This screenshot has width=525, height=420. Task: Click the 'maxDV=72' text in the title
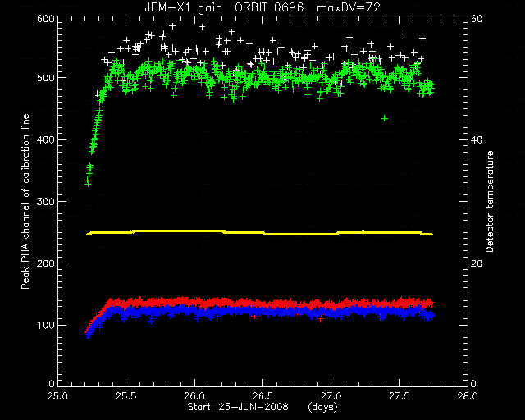(x=349, y=7)
